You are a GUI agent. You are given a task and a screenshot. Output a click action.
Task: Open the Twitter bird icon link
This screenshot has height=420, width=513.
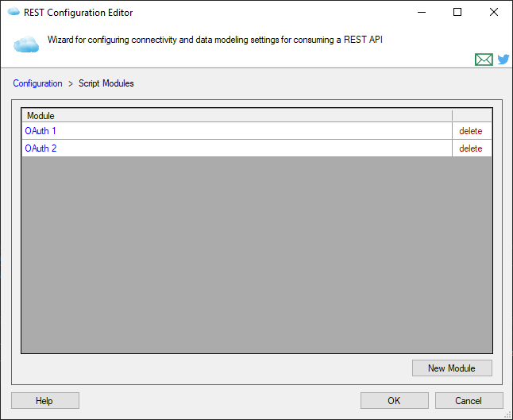tap(503, 60)
